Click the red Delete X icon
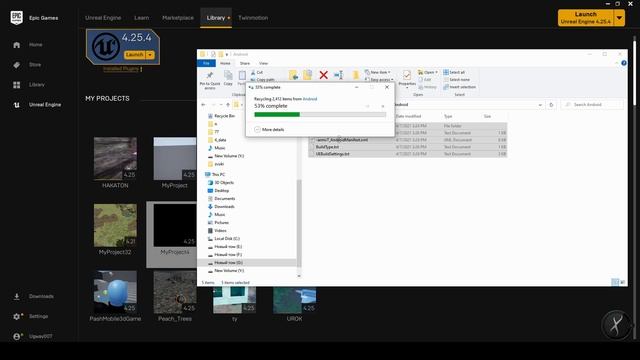Image resolution: width=640 pixels, height=360 pixels. tap(324, 75)
